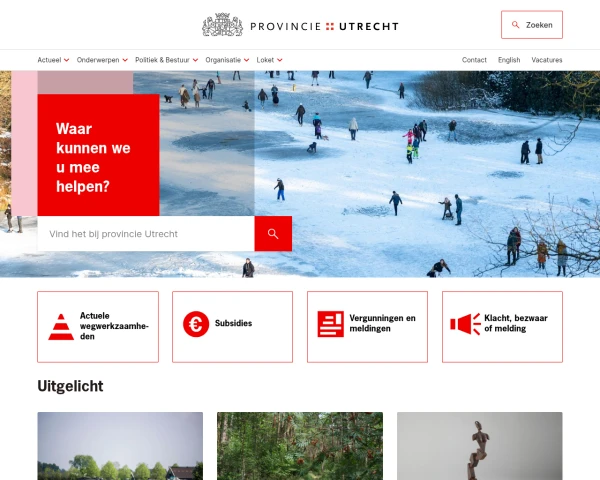Click the red megaphone Klacht icon
The height and width of the screenshot is (480, 600).
click(465, 324)
